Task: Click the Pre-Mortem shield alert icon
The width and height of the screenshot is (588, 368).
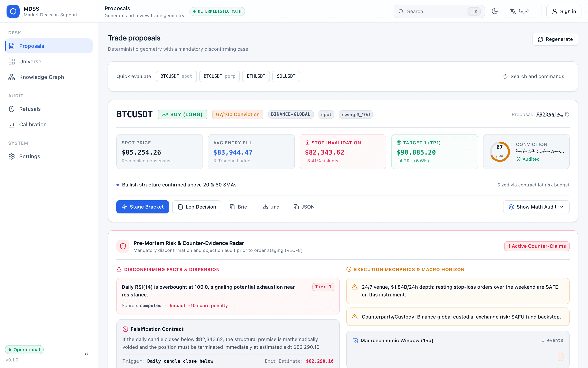Action: click(x=123, y=246)
